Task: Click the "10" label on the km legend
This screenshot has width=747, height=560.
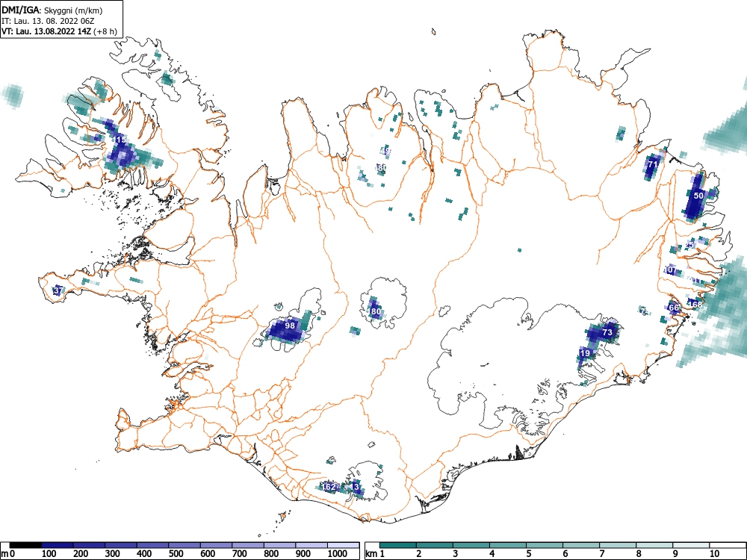Action: pyautogui.click(x=714, y=554)
